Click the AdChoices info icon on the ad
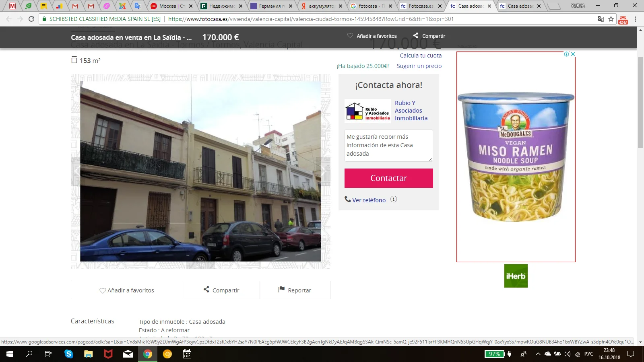This screenshot has height=362, width=644. point(566,54)
